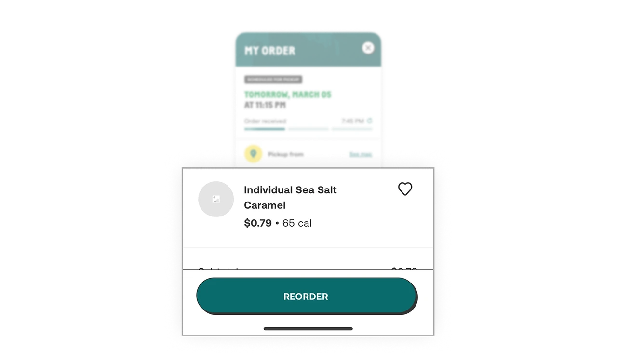Click the Tomorrow, March 05 date
Screen dimensions: 617x364
click(288, 94)
